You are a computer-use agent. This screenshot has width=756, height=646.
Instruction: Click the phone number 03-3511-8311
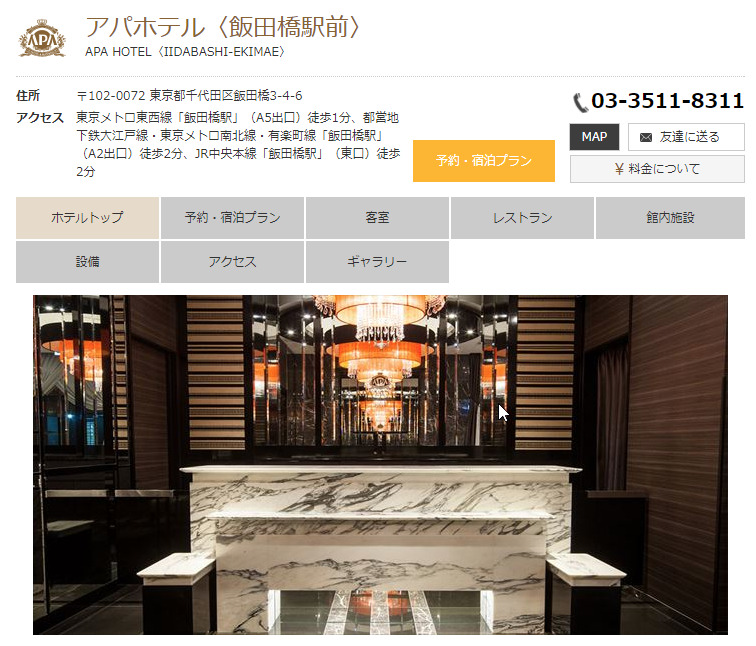[667, 101]
